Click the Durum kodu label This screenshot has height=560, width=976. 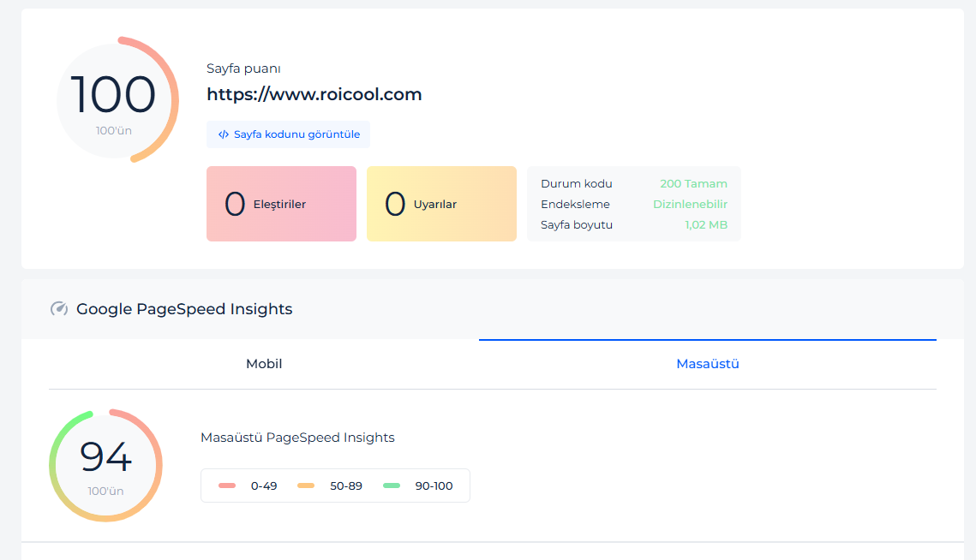[577, 183]
